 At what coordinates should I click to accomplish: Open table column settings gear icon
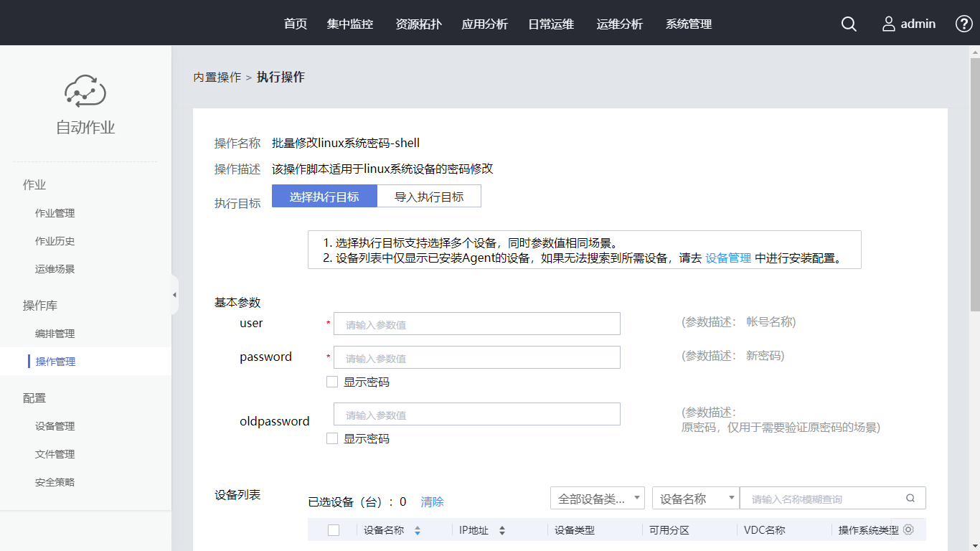click(908, 530)
